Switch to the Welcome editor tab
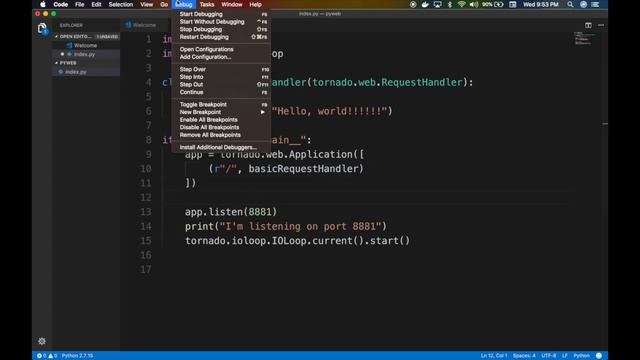 click(141, 25)
